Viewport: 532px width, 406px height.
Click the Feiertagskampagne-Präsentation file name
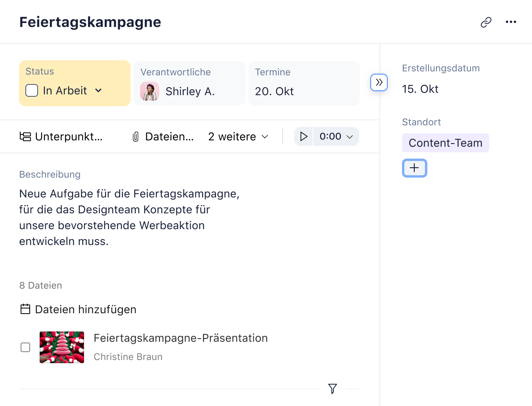pos(181,338)
